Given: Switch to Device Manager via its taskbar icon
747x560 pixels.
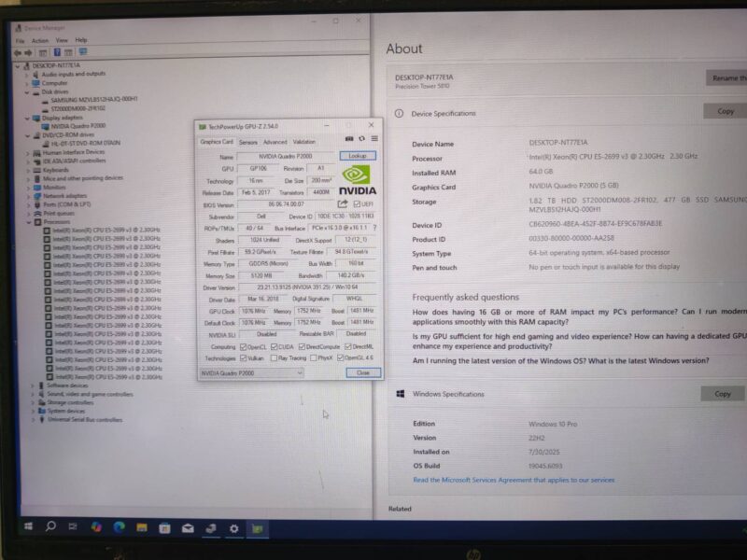Looking at the screenshot, I should point(211,528).
